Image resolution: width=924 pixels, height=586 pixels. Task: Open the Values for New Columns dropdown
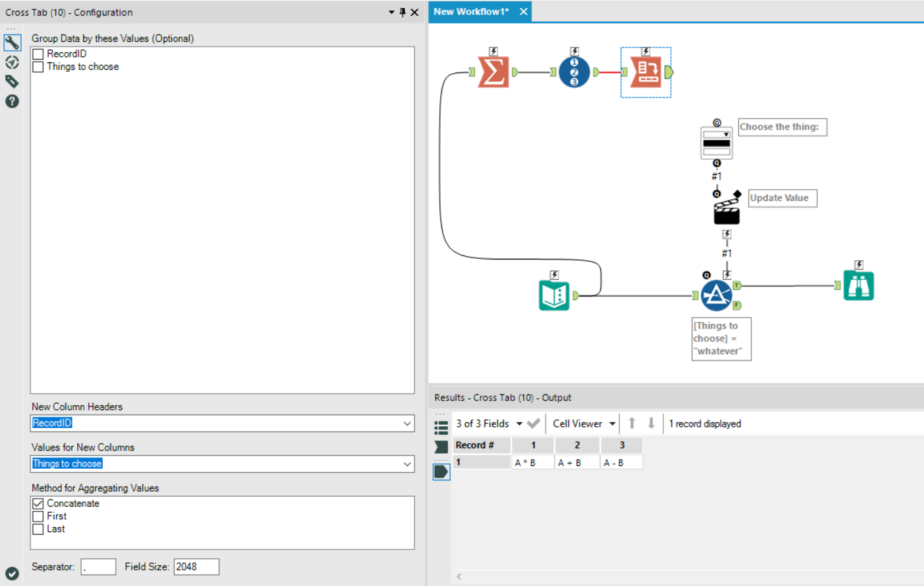click(407, 463)
